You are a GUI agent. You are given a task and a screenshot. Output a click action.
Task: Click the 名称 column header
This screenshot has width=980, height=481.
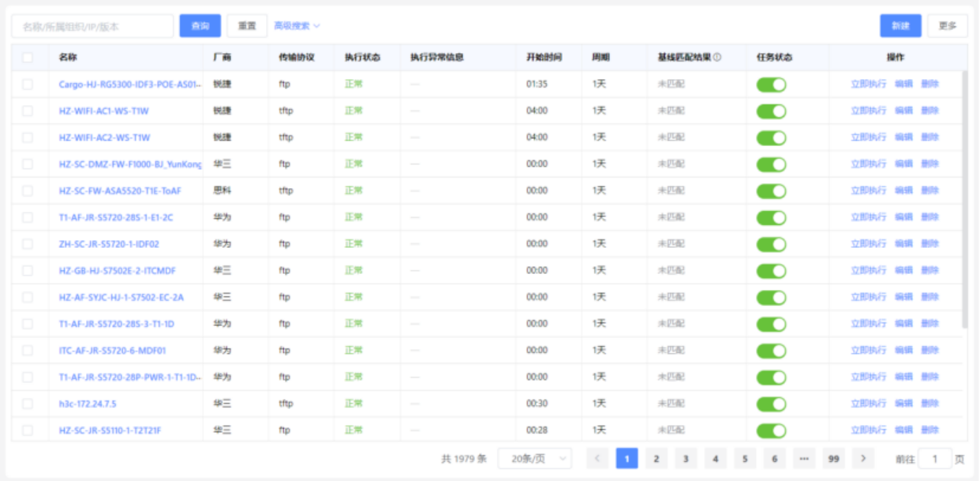(x=68, y=58)
